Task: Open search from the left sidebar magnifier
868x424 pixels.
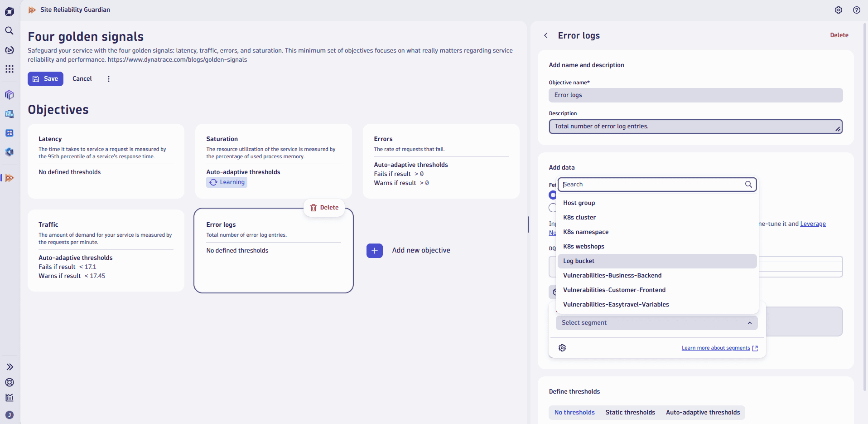Action: tap(9, 30)
